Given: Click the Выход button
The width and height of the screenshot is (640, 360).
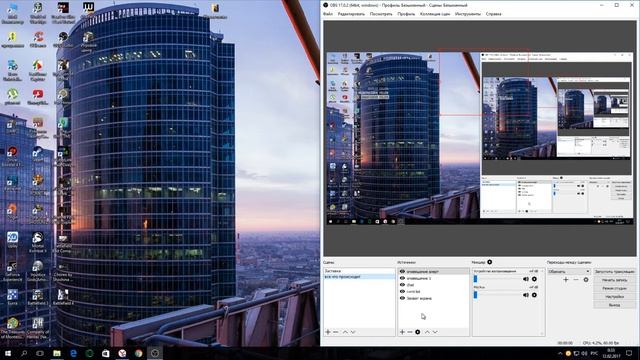Looking at the screenshot, I should tap(614, 305).
